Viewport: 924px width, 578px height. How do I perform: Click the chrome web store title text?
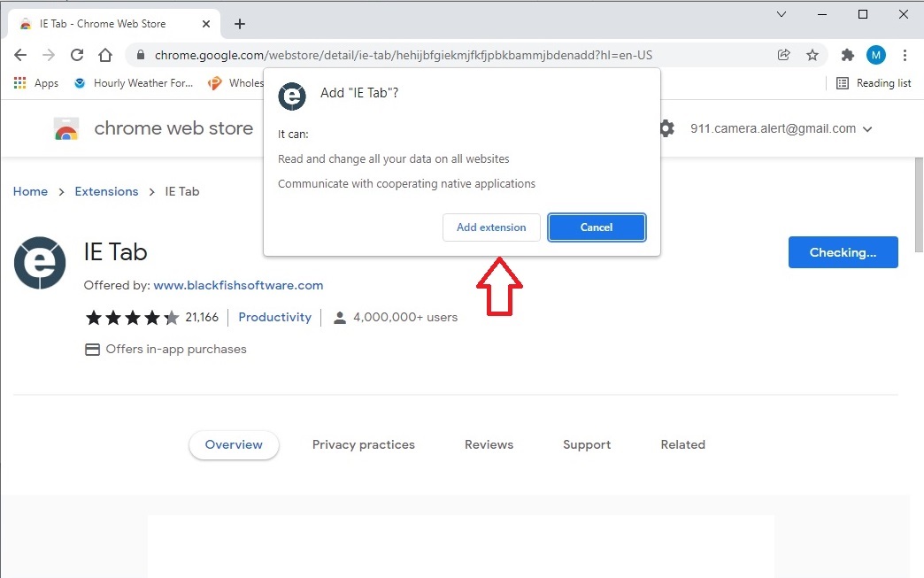pos(173,127)
